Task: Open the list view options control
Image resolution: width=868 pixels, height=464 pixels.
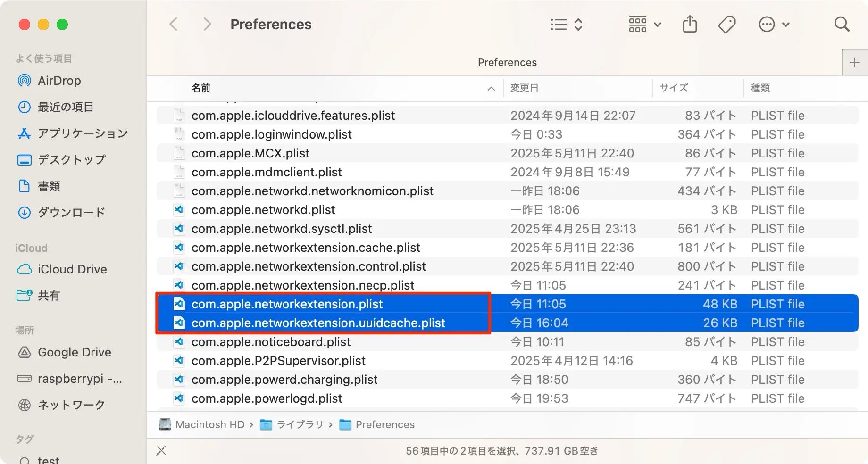Action: (567, 25)
